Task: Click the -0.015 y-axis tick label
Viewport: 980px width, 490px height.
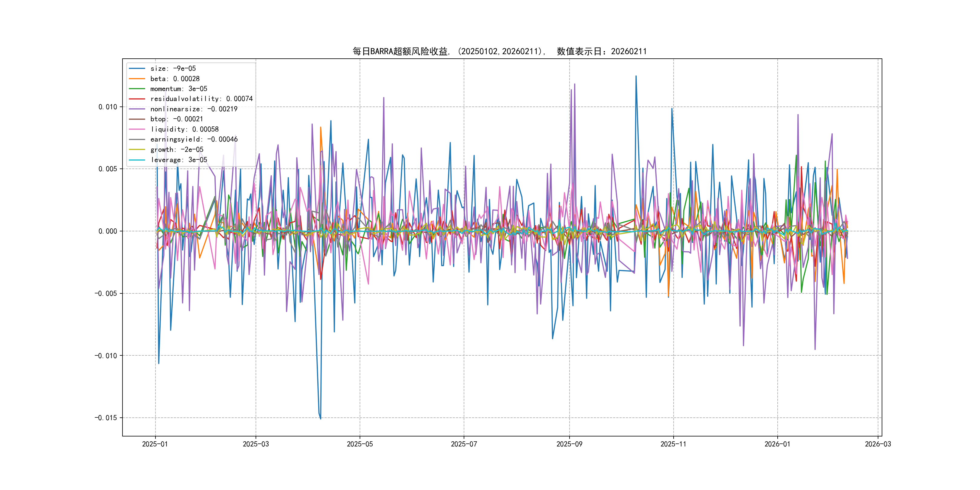Action: 106,418
